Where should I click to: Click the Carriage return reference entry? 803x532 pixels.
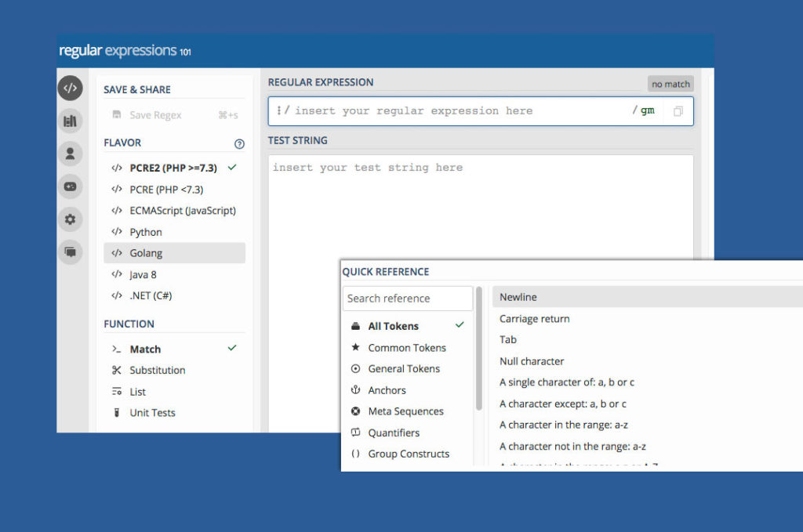click(535, 319)
